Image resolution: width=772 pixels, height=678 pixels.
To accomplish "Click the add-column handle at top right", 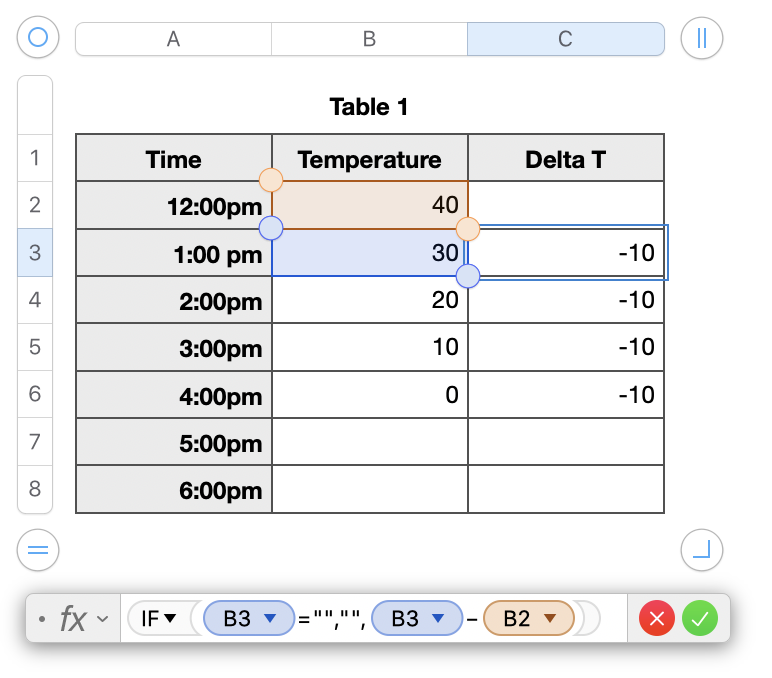I will pos(701,38).
